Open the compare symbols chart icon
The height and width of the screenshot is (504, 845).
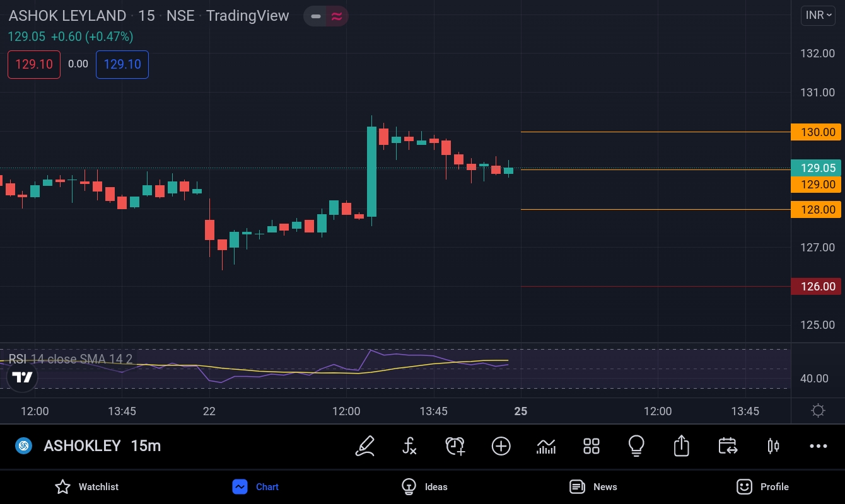(x=546, y=446)
